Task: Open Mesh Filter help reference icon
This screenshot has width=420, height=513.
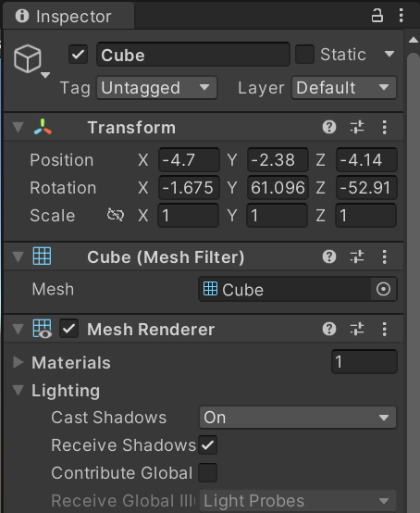Action: [329, 256]
